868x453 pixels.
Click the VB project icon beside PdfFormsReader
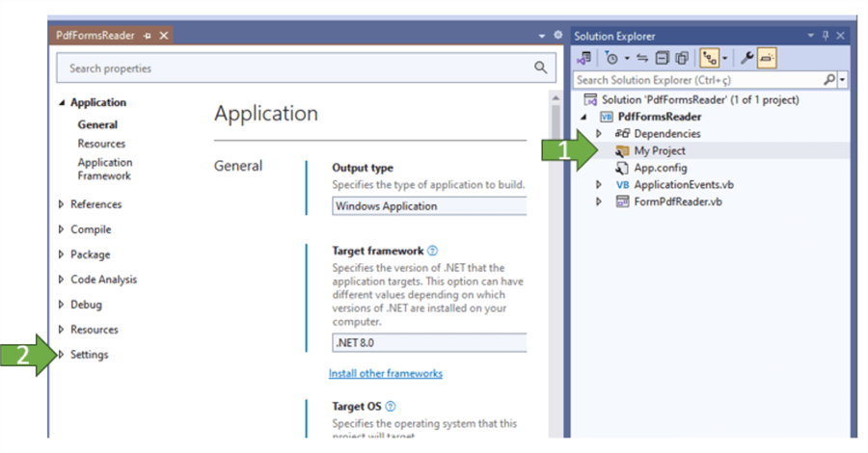tap(607, 117)
